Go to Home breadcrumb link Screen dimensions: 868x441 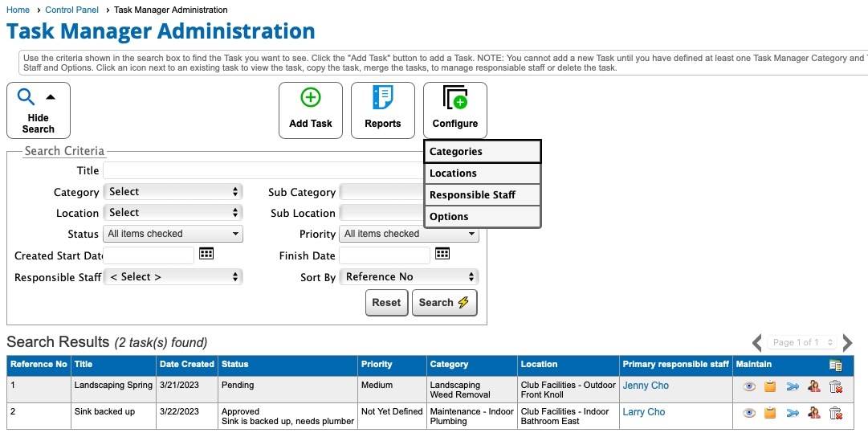(x=18, y=10)
